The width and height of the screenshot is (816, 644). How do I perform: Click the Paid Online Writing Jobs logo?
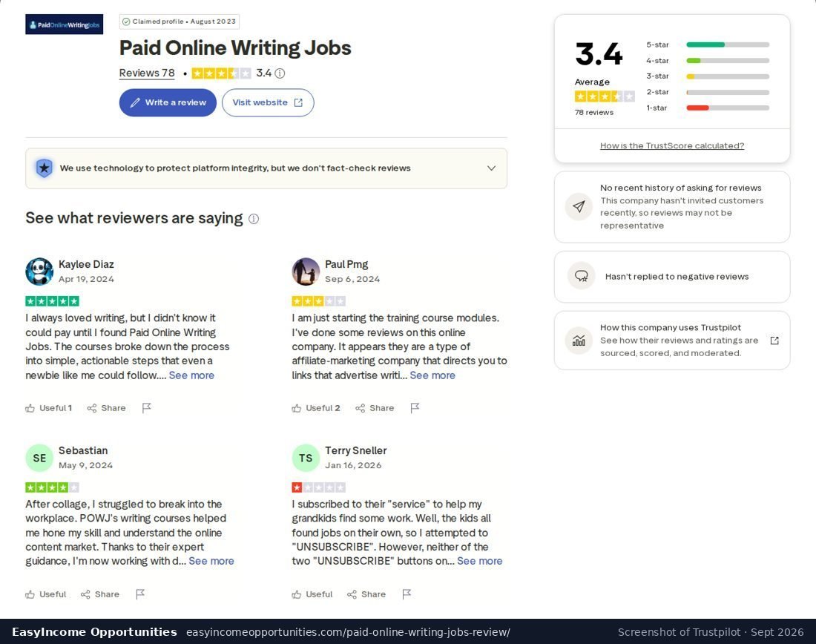tap(64, 24)
